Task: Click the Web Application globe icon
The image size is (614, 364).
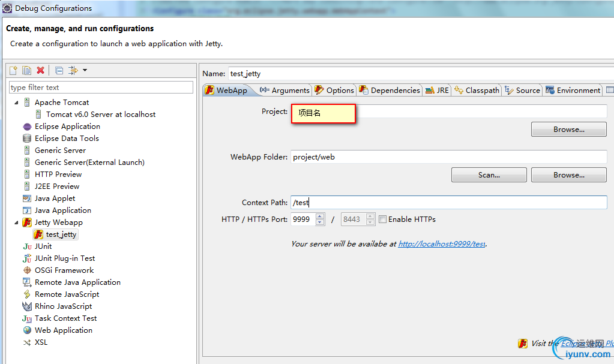Action: 27,330
